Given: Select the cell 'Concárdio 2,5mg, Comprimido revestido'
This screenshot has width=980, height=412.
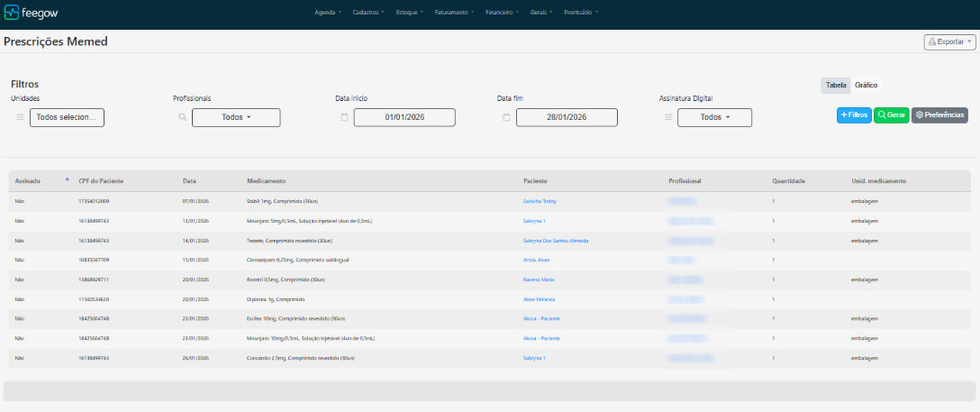Looking at the screenshot, I should pos(301,358).
